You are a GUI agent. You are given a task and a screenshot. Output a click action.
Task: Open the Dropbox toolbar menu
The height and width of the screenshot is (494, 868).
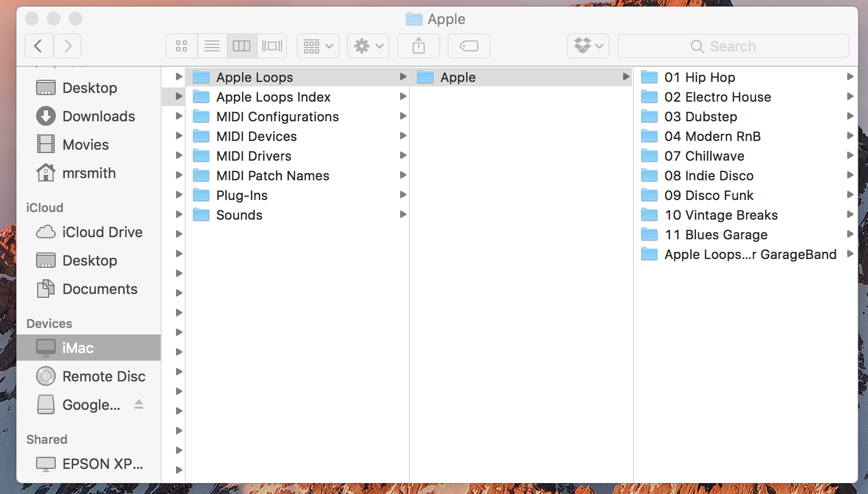(588, 46)
